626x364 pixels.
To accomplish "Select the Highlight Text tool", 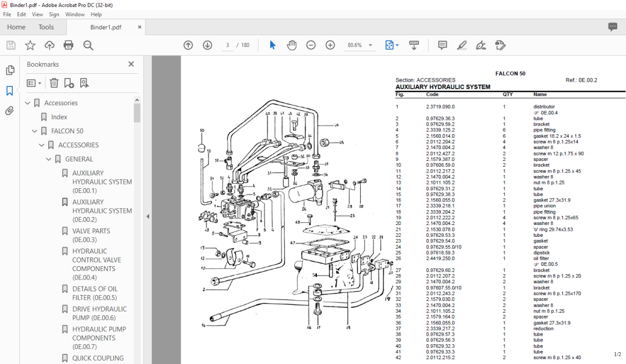I will point(462,45).
